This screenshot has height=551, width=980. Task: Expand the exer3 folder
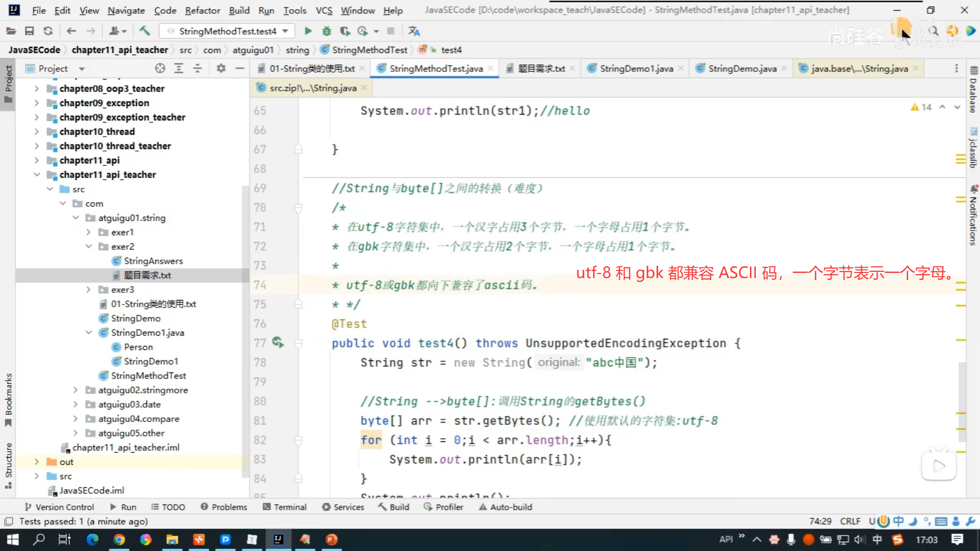(88, 289)
